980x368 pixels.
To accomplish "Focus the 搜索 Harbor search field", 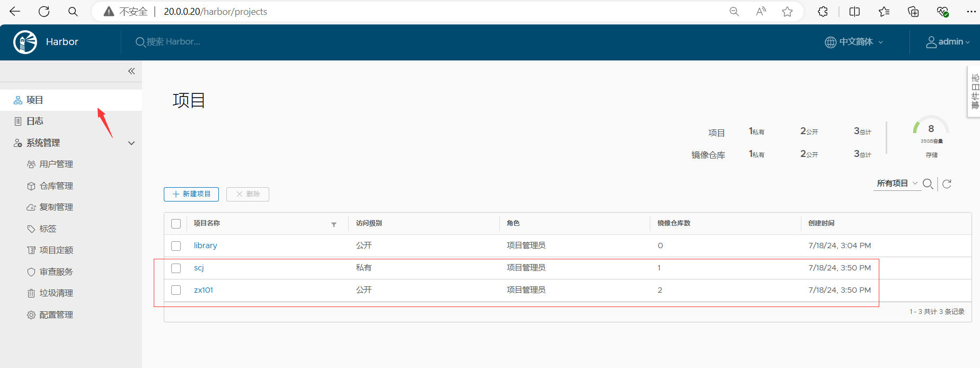I will tap(173, 42).
